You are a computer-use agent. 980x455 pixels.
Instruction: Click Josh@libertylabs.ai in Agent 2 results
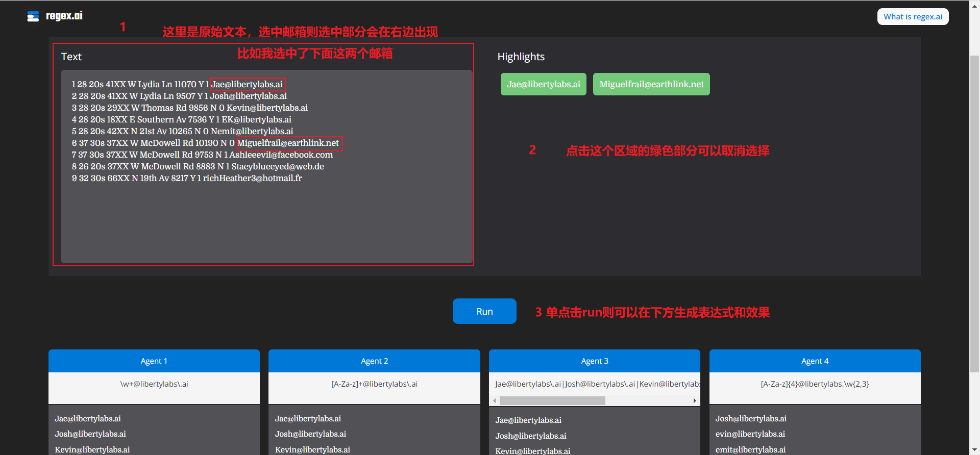310,434
